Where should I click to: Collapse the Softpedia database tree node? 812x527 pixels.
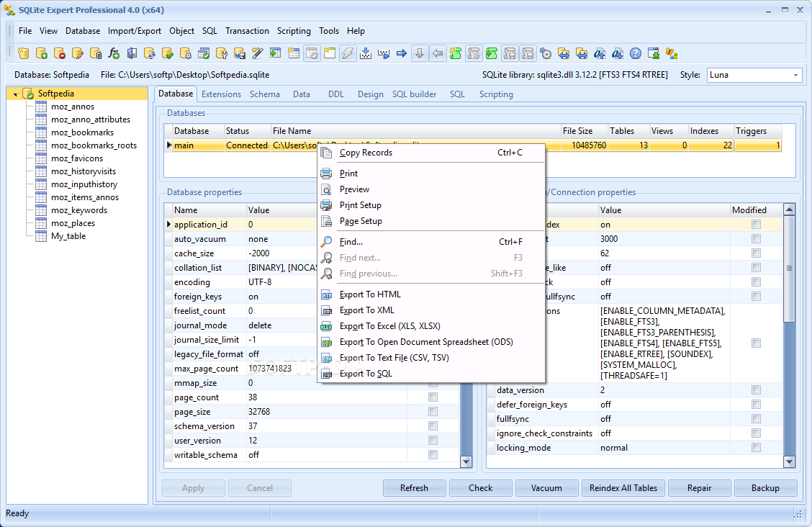click(x=16, y=94)
